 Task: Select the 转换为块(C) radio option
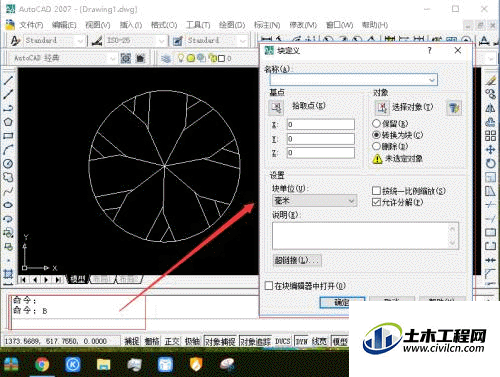tap(376, 135)
